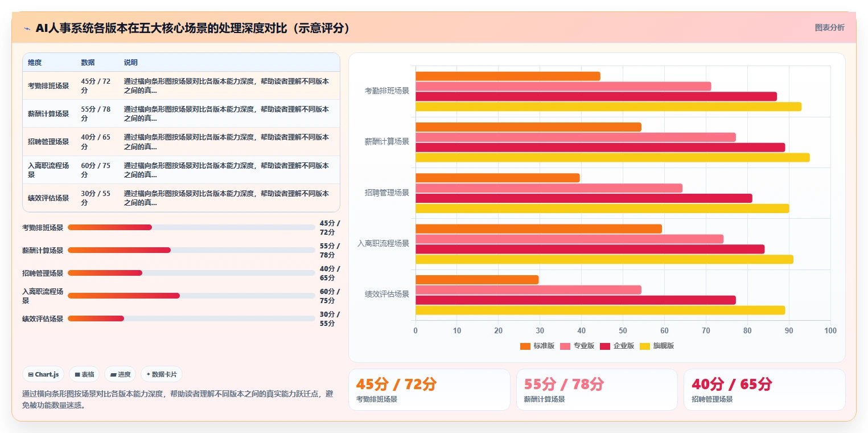Screen dimensions: 868x433
Task: Click the 招聘管理场景 progress bar
Action: [x=191, y=273]
